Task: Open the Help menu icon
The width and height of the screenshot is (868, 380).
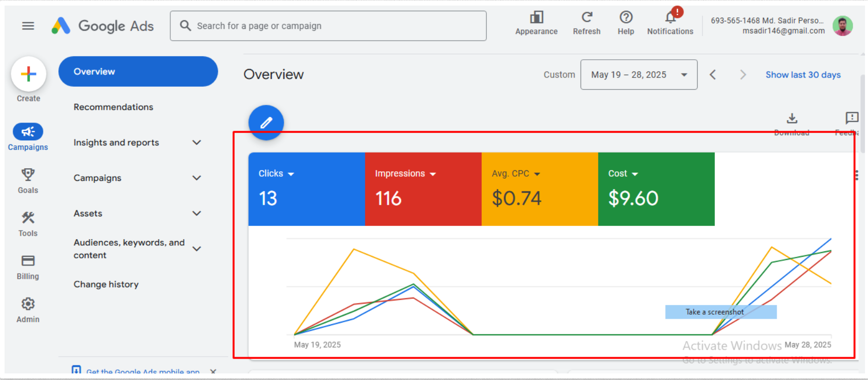Action: click(x=626, y=17)
